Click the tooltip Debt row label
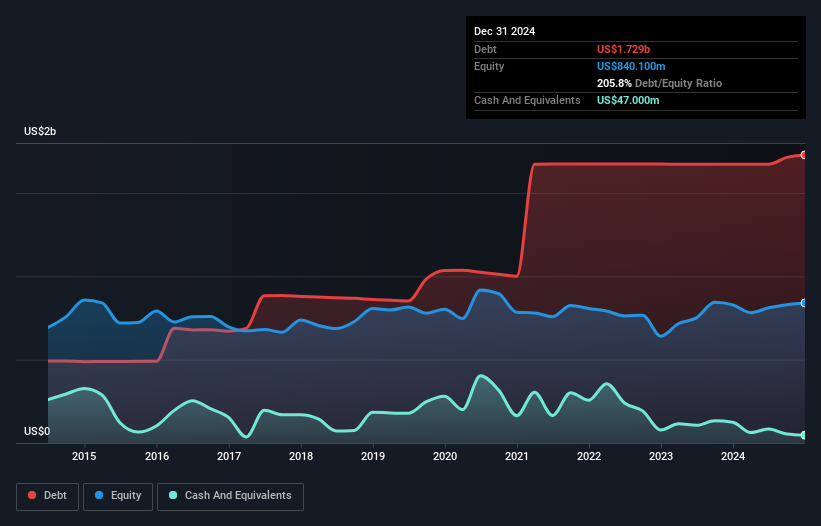The width and height of the screenshot is (821, 526). (x=485, y=49)
